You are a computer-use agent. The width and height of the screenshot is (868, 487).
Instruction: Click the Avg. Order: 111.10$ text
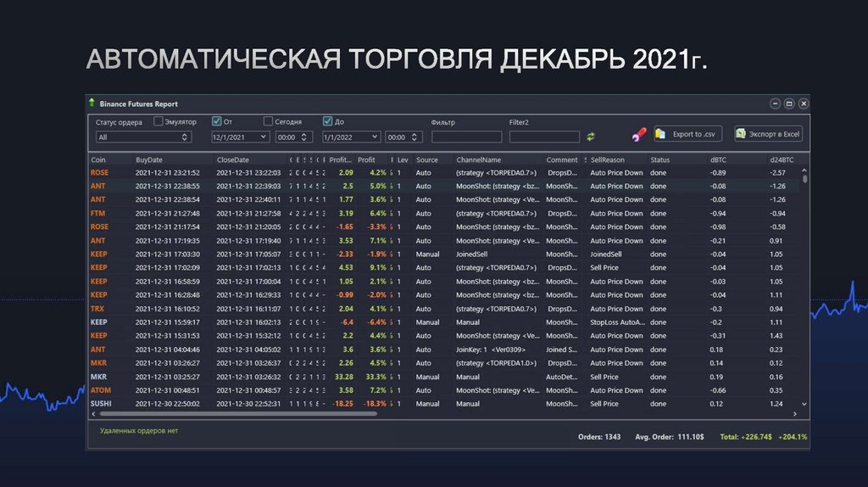point(670,437)
